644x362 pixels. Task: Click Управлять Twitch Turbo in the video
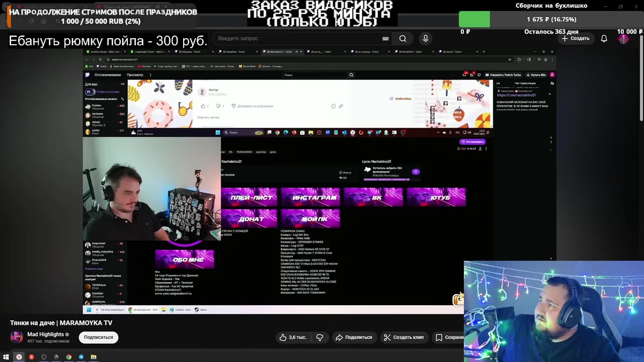click(x=503, y=75)
